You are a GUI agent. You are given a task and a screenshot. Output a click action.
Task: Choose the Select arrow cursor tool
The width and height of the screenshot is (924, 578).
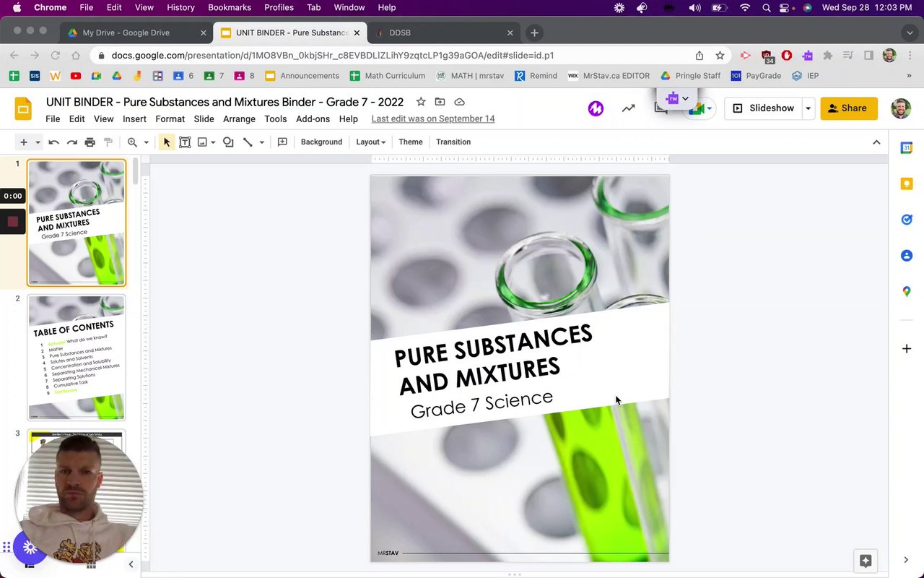pyautogui.click(x=167, y=142)
